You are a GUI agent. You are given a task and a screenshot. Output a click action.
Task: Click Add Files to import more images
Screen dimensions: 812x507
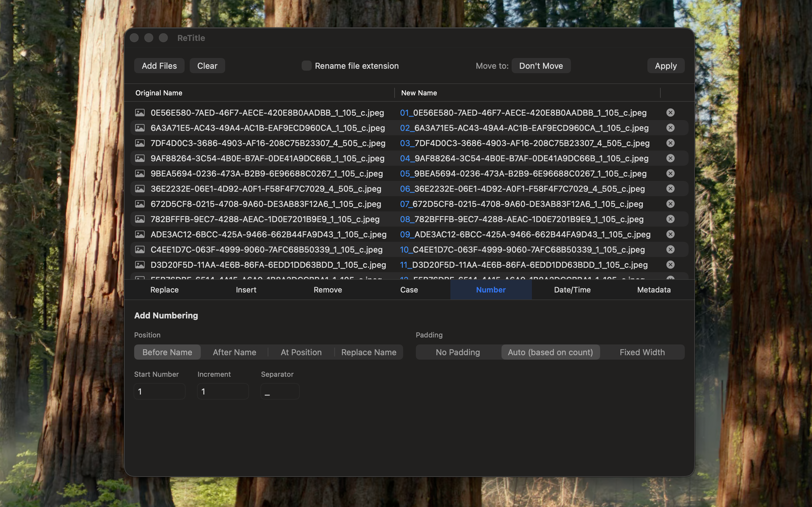pos(159,66)
